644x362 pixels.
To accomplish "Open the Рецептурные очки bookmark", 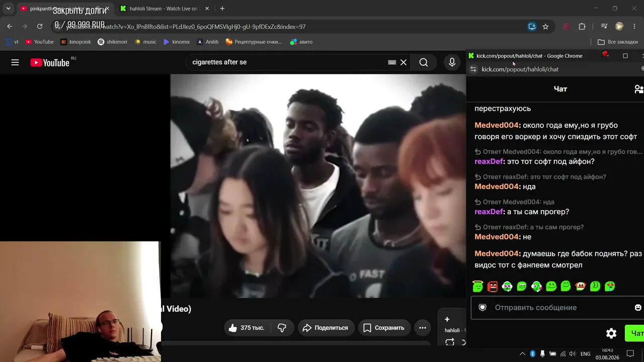I will (x=254, y=42).
